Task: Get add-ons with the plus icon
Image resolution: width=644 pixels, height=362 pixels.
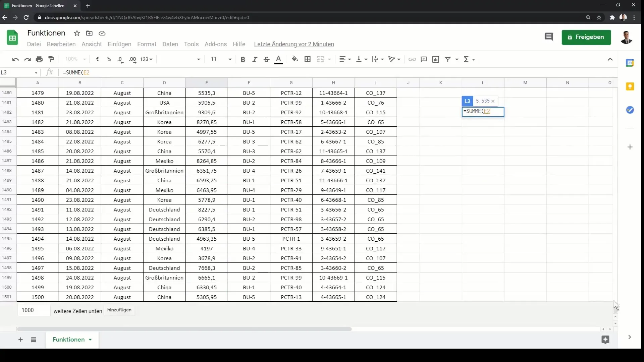Action: pos(630,147)
